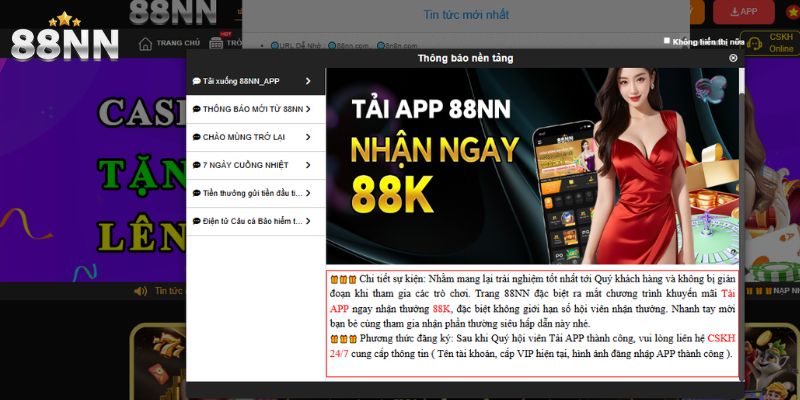
Task: Click the slot machine icon with HOT badge
Action: click(216, 43)
